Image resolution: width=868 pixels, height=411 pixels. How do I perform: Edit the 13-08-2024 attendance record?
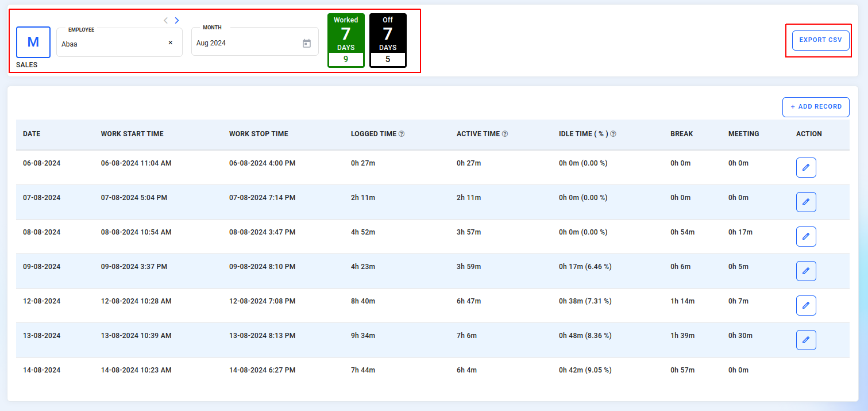pyautogui.click(x=806, y=340)
